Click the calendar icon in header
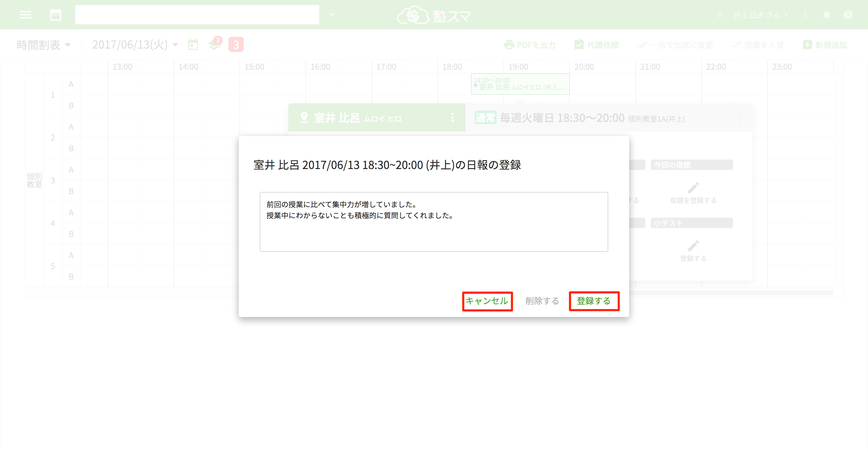The height and width of the screenshot is (453, 868). [x=55, y=15]
